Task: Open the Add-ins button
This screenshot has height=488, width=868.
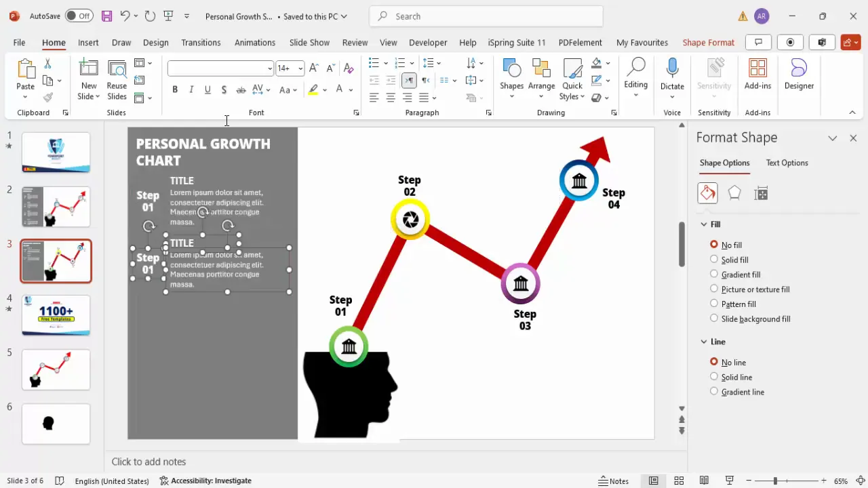Action: click(x=757, y=75)
